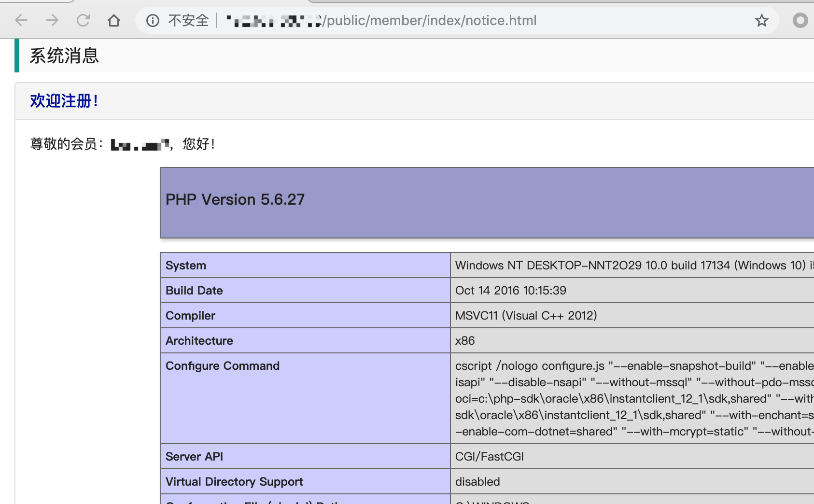Click the disabled value cell
The height and width of the screenshot is (504, 814).
(632, 481)
